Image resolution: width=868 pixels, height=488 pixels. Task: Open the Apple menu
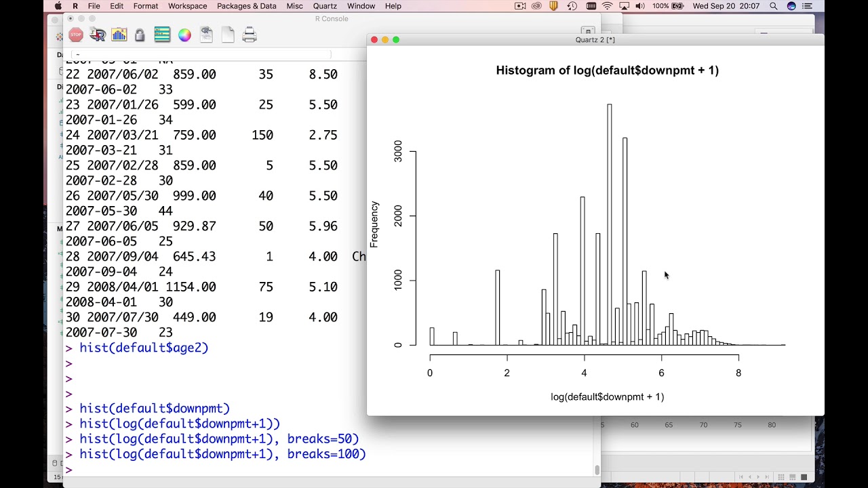(x=58, y=6)
